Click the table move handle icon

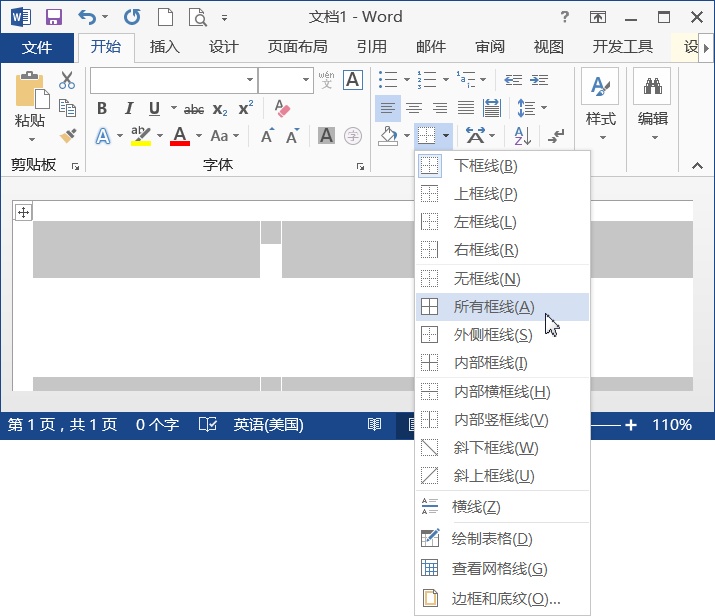(23, 212)
